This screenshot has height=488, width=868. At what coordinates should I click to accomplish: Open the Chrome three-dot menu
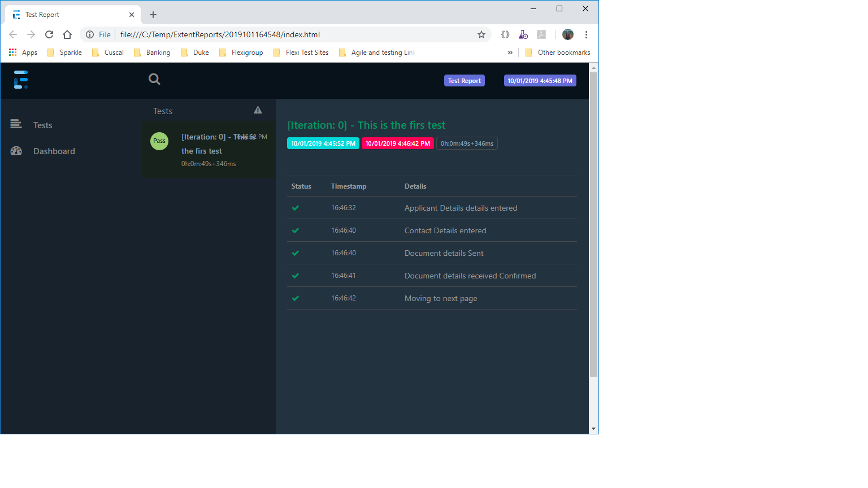[587, 34]
